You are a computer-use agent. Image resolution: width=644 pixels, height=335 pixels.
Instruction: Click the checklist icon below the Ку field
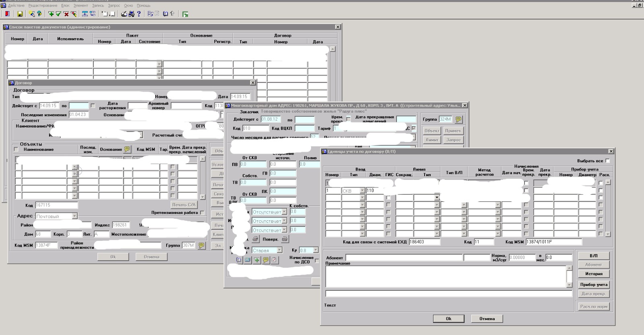(x=275, y=260)
